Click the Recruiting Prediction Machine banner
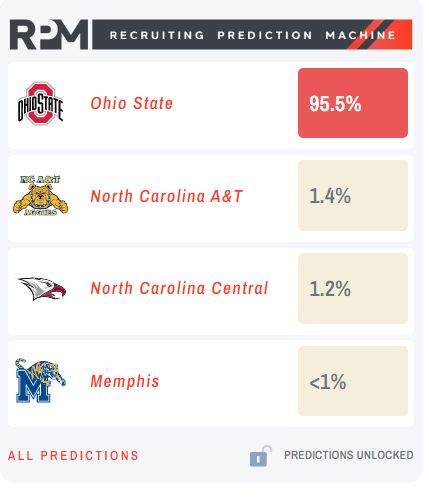 click(x=252, y=35)
